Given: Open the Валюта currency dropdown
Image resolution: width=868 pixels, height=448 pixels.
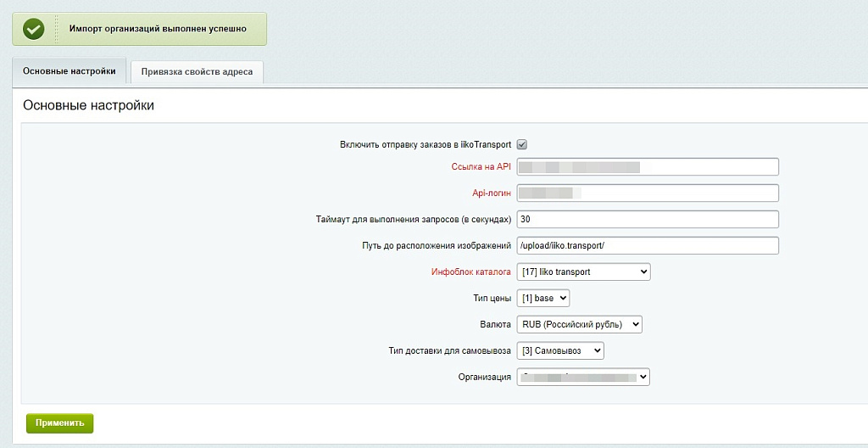Looking at the screenshot, I should click(579, 324).
